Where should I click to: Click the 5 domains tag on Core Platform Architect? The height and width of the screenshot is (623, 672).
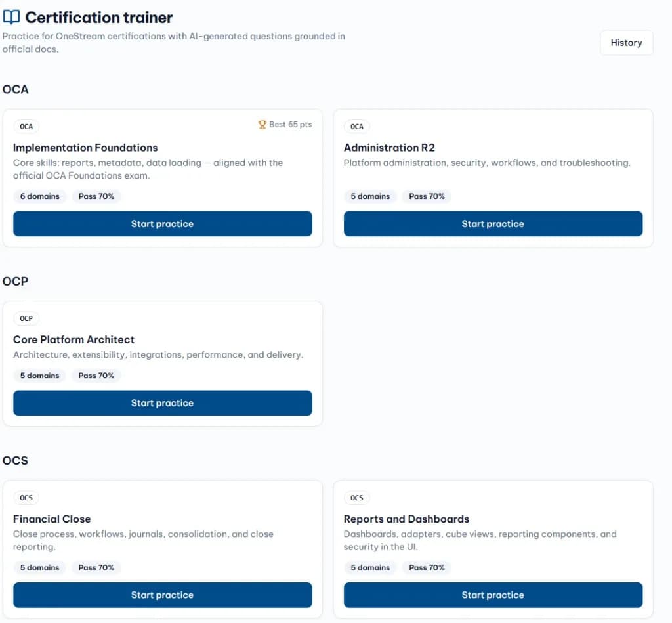tap(40, 376)
